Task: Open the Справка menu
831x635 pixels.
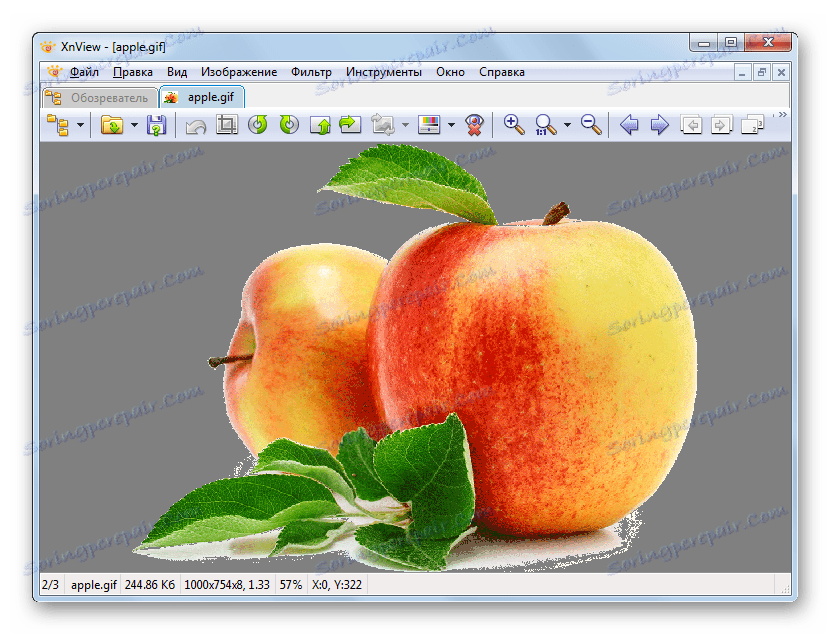Action: coord(502,72)
